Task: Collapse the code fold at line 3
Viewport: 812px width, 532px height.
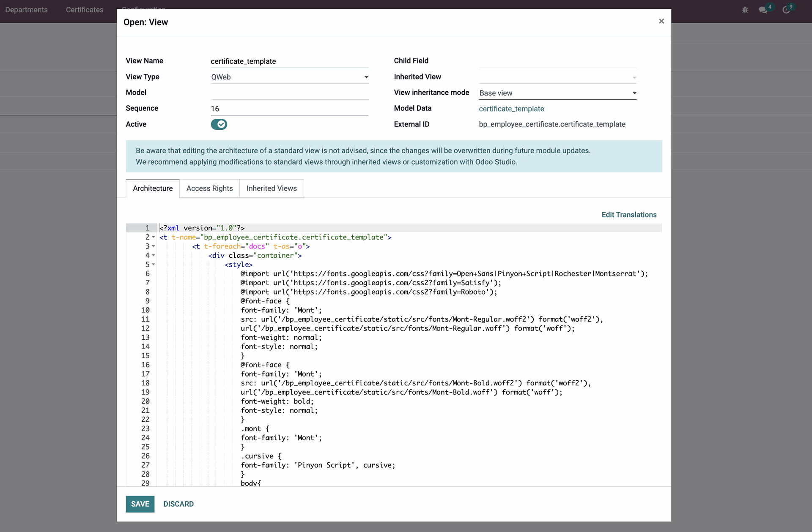Action: coord(154,246)
